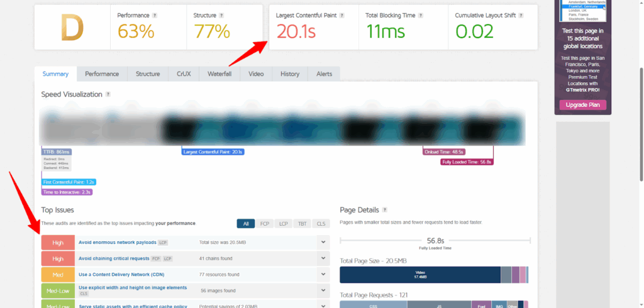Select London, UK in the location list

coord(577,11)
